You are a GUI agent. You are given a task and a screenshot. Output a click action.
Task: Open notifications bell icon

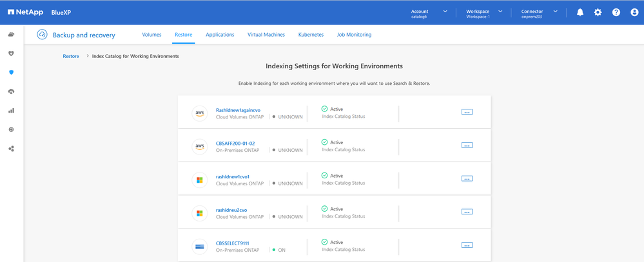coord(580,12)
